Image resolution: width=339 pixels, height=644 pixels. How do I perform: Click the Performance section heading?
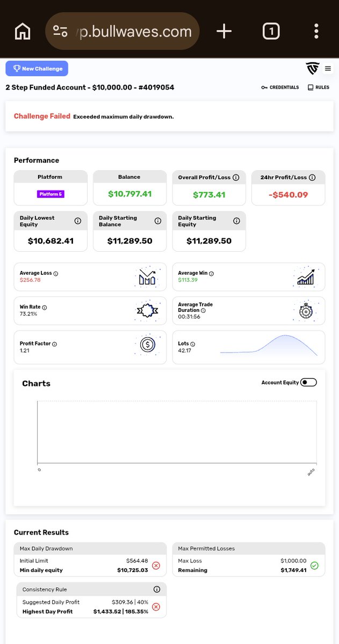pos(37,160)
